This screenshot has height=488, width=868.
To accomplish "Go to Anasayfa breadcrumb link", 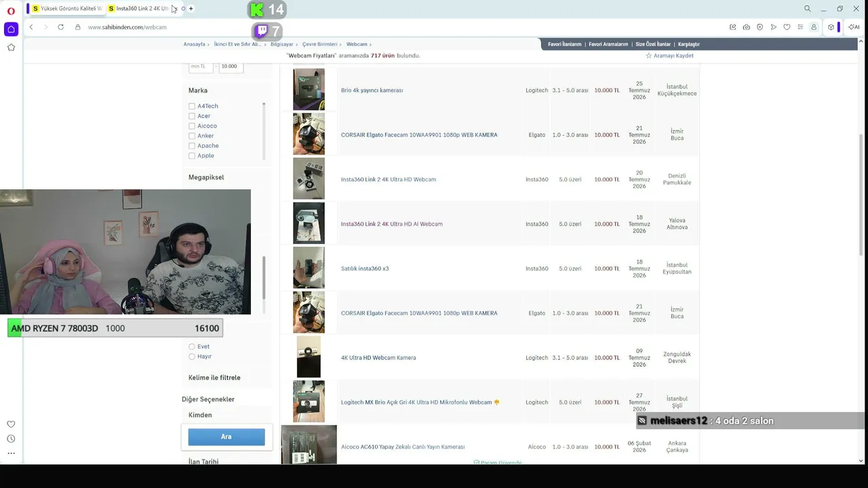I will [x=195, y=44].
